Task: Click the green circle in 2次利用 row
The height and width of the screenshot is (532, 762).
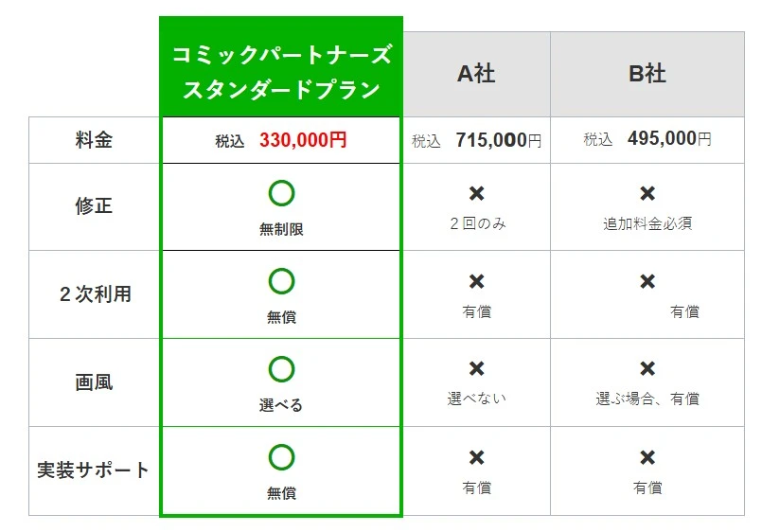Action: tap(281, 281)
